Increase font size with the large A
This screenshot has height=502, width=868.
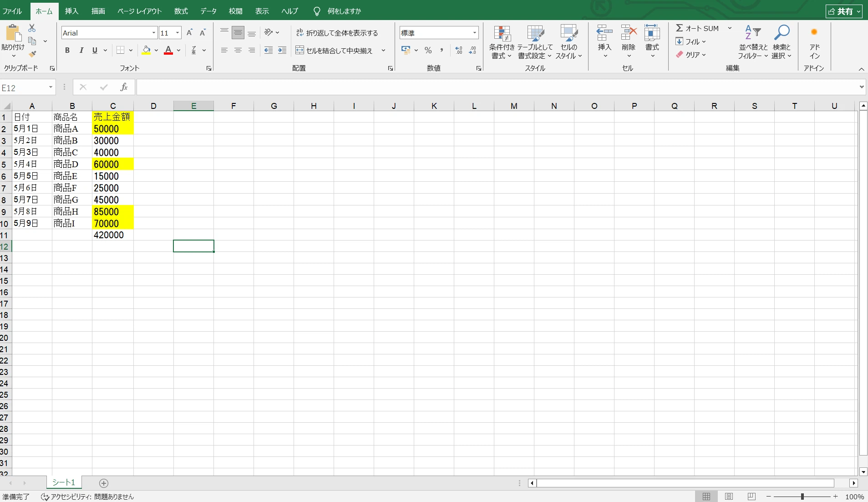click(189, 32)
